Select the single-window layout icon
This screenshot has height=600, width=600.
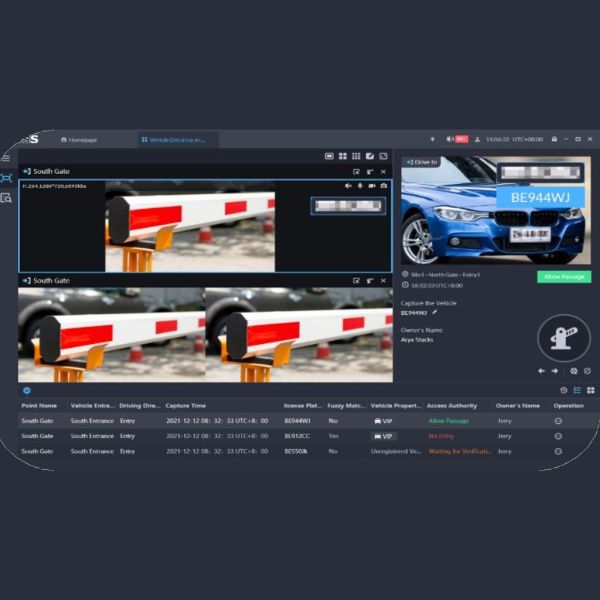click(x=330, y=156)
